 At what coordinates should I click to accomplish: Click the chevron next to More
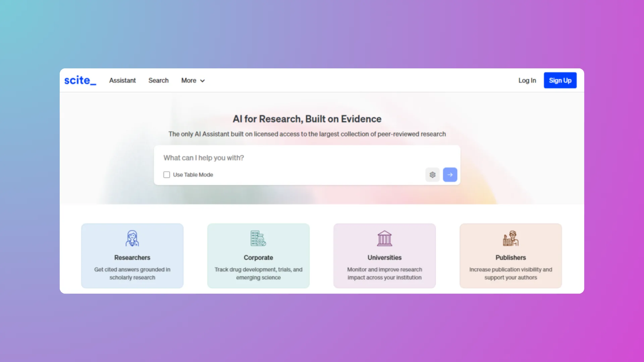pos(202,81)
